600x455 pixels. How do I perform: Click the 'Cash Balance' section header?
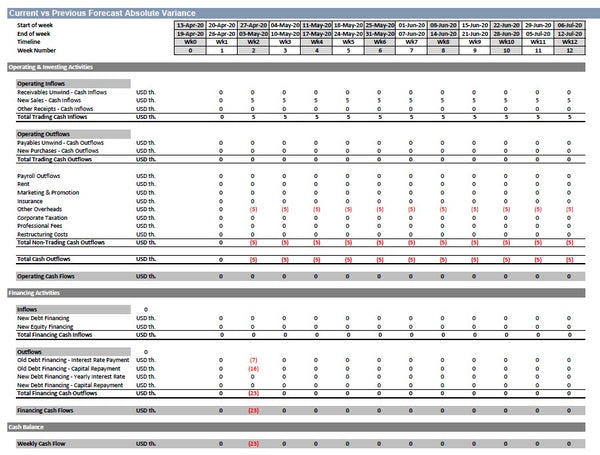tap(27, 427)
